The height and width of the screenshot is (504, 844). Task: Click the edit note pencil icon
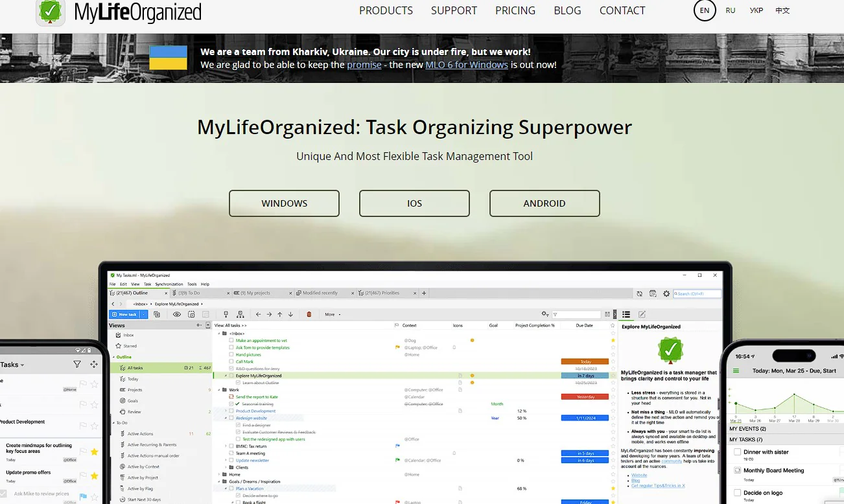[642, 314]
